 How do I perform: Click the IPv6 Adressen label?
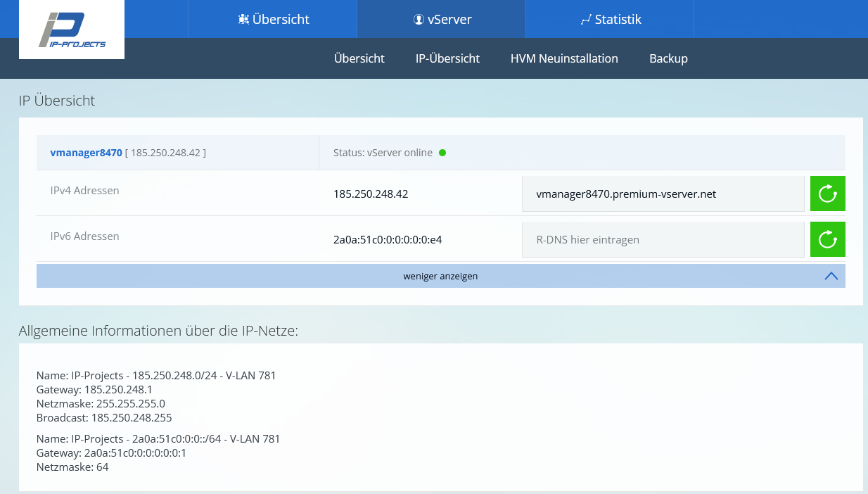coord(84,236)
